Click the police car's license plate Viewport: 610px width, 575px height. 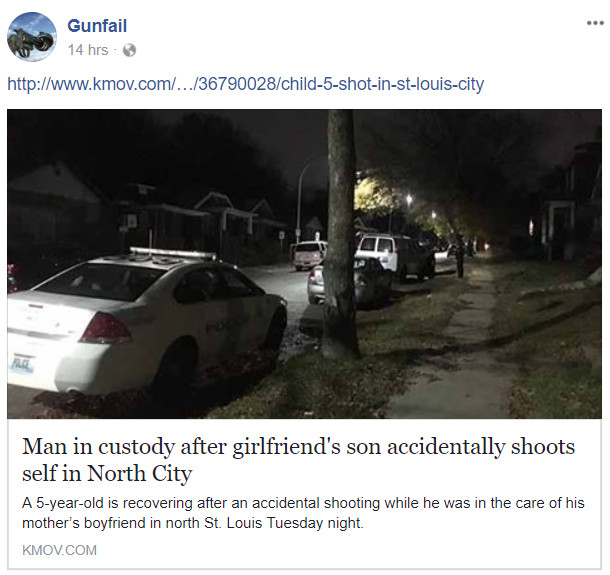pos(21,366)
